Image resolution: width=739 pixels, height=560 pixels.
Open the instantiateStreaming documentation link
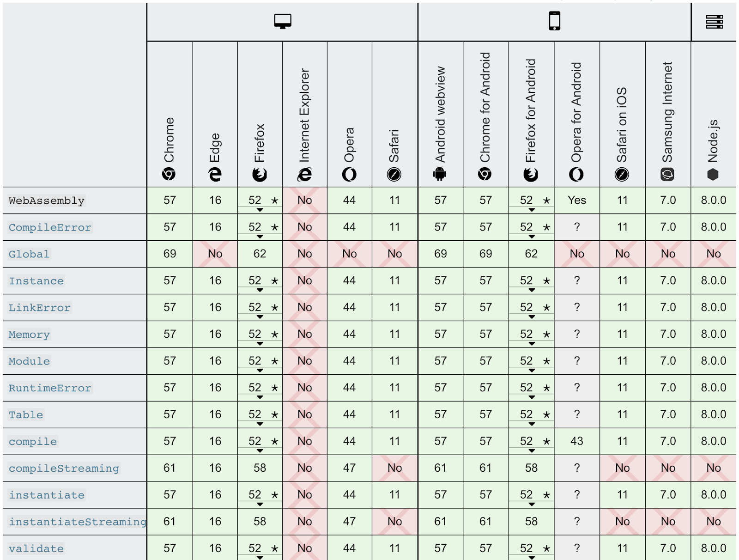click(x=78, y=522)
